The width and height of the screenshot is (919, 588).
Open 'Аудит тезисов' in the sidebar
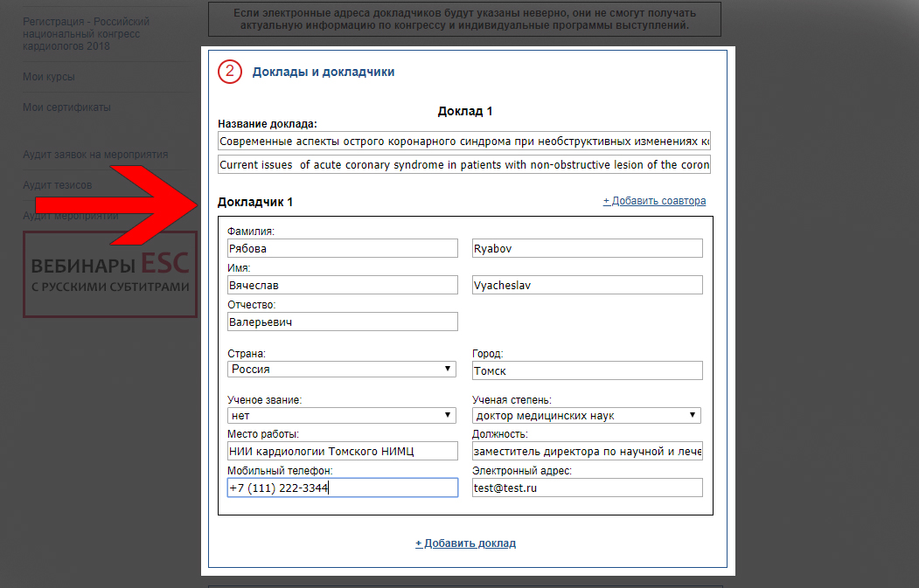click(x=57, y=185)
